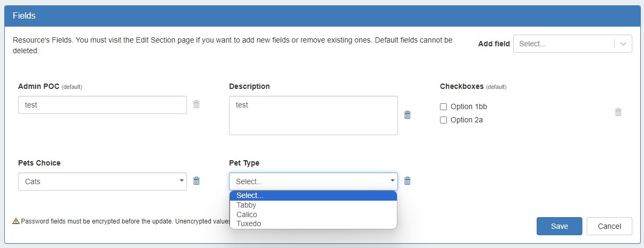Click the trash icon beside Admin POC

(x=197, y=104)
